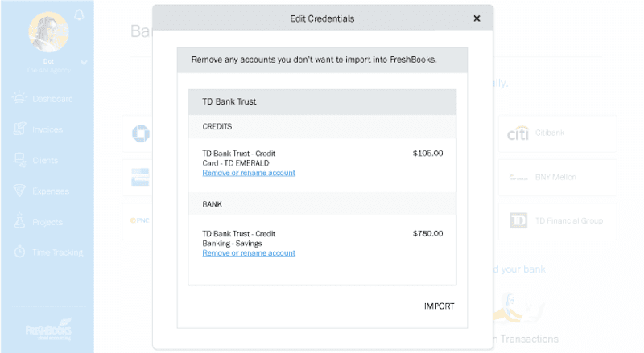The height and width of the screenshot is (353, 644).
Task: Select the TD Financial Group logo
Action: click(518, 220)
